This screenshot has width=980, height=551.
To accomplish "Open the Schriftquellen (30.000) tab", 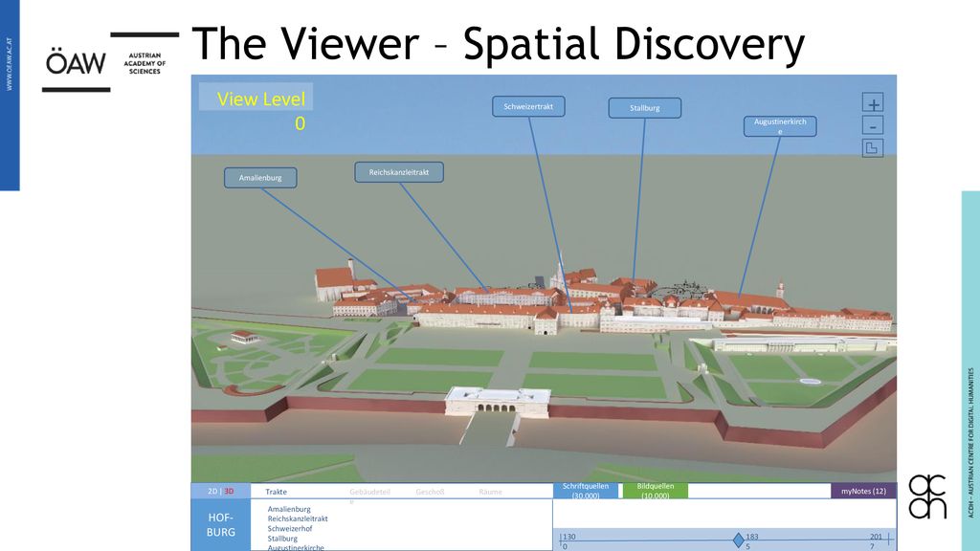I will pos(586,491).
